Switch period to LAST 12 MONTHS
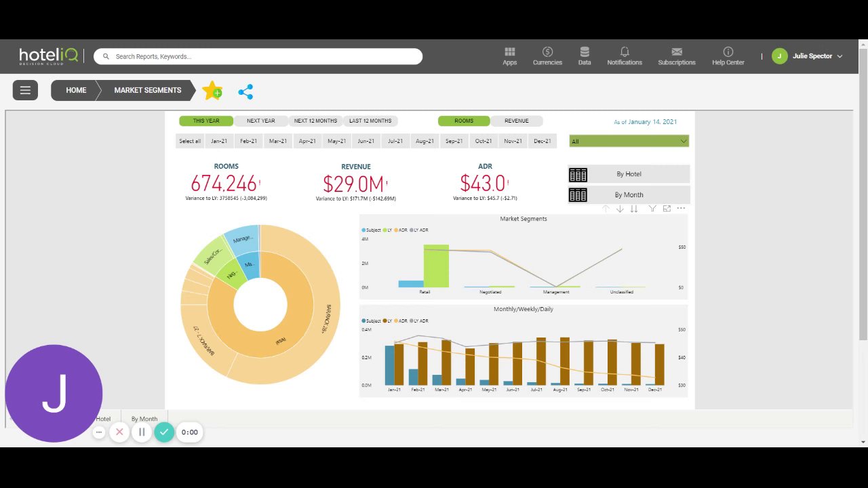 point(370,121)
